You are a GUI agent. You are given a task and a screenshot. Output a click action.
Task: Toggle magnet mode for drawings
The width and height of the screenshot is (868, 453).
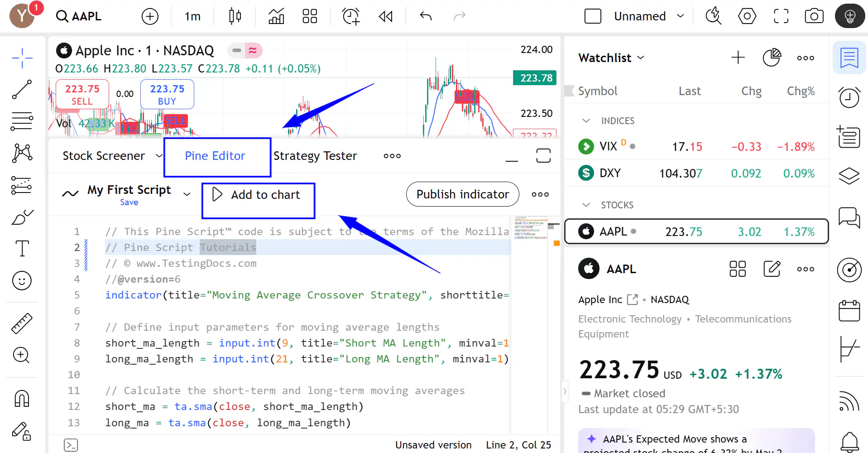(x=22, y=399)
